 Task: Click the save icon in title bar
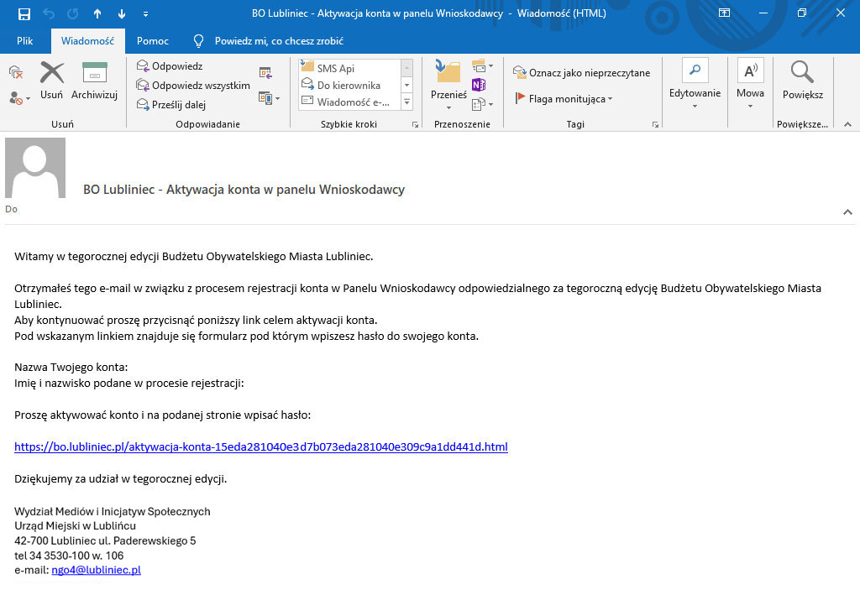24,14
